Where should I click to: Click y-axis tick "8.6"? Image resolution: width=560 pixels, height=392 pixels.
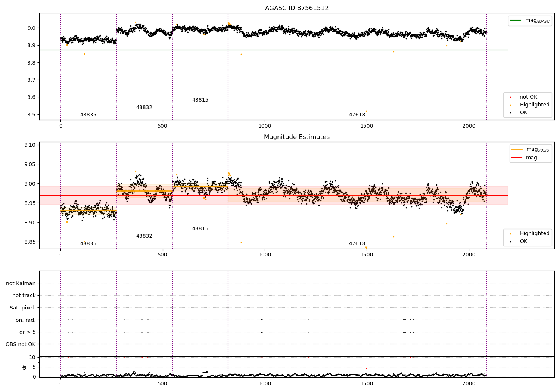pos(31,98)
